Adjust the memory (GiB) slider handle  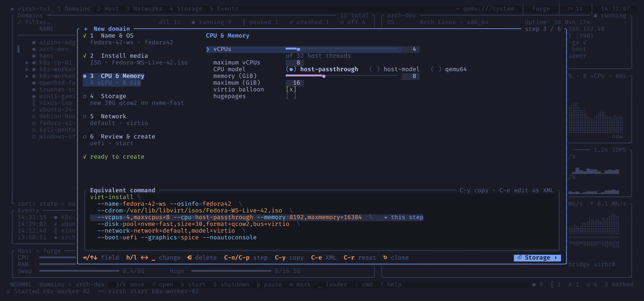coord(324,76)
